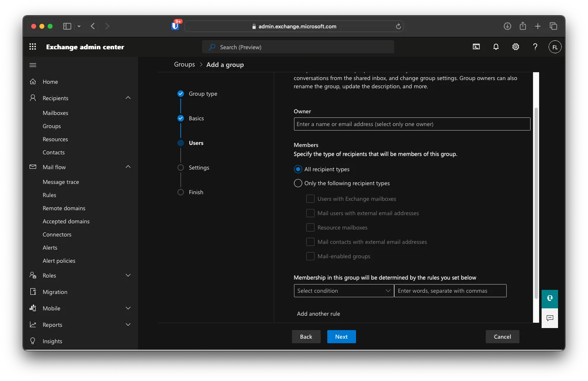Open a new Safari tab
The image size is (588, 381).
[x=538, y=26]
